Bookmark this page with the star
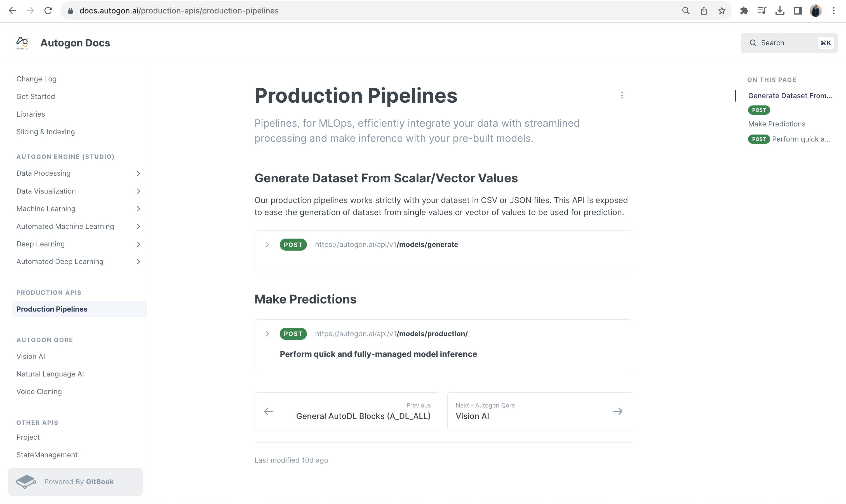This screenshot has width=846, height=504. [722, 11]
